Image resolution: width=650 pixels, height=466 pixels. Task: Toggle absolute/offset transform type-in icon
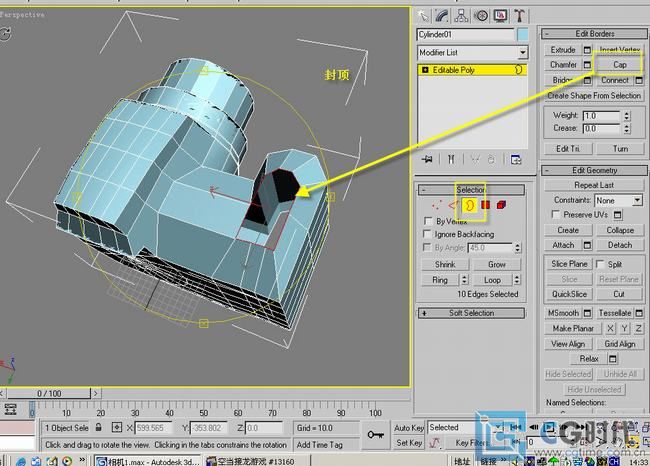point(117,427)
